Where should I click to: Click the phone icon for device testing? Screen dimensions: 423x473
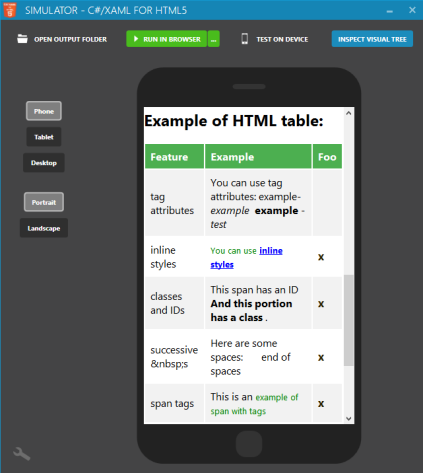point(245,39)
